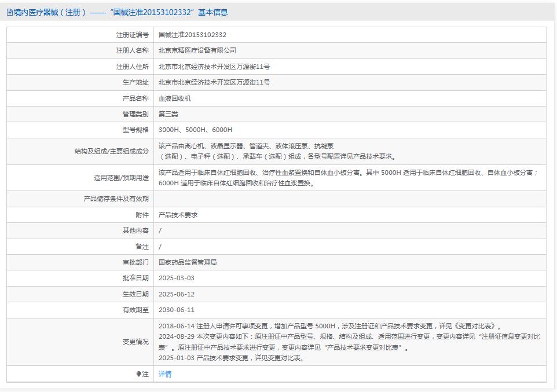Select the 2018-06-14 change record line

331,326
